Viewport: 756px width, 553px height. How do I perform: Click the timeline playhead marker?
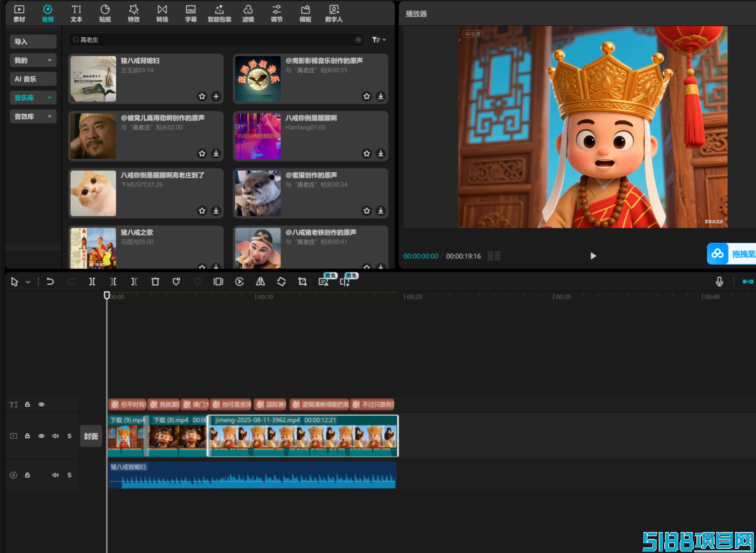click(107, 295)
